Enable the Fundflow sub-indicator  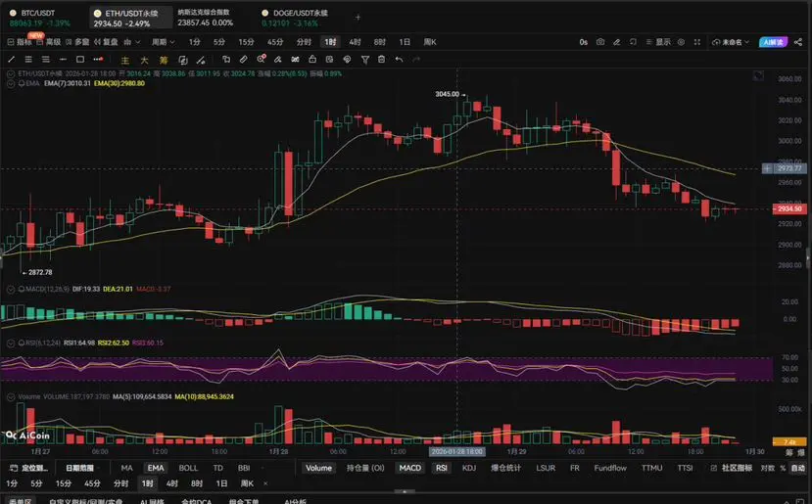(610, 468)
